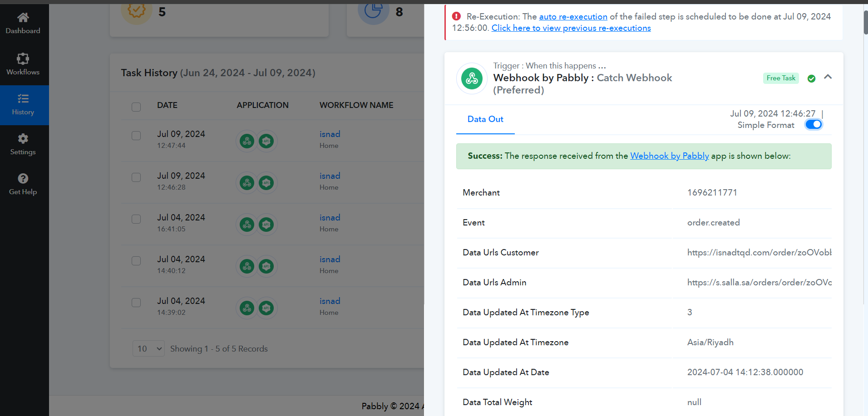Open isnad workflow from 12:46:28 row
Screen dimensions: 868x416
click(330, 176)
